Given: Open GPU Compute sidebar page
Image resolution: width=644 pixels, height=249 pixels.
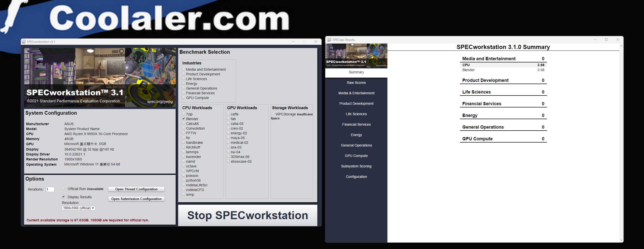Looking at the screenshot, I should [x=356, y=156].
